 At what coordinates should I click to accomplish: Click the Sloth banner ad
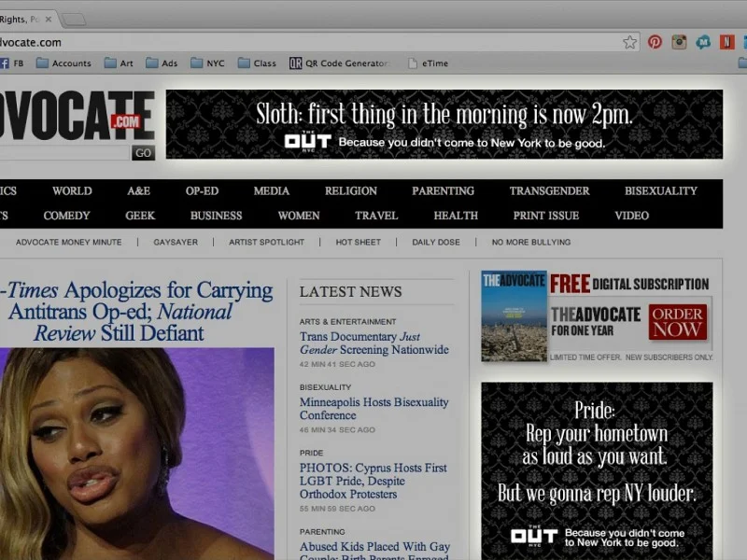444,124
